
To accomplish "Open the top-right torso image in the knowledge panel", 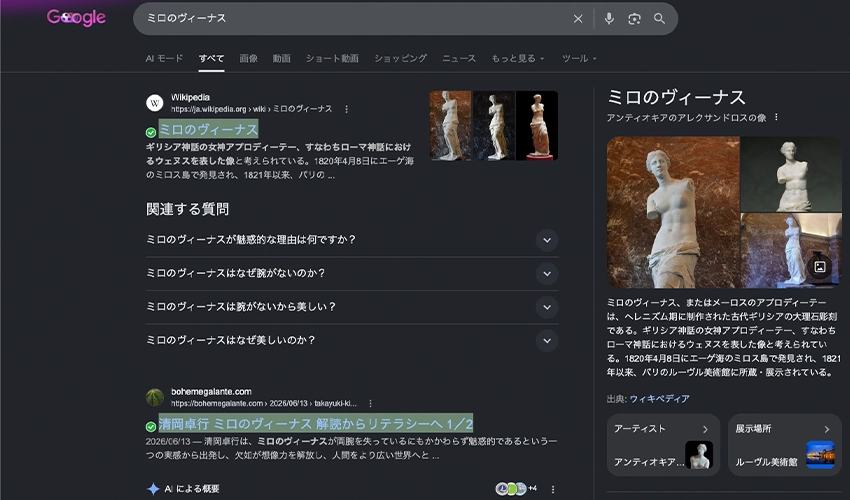I will click(791, 174).
